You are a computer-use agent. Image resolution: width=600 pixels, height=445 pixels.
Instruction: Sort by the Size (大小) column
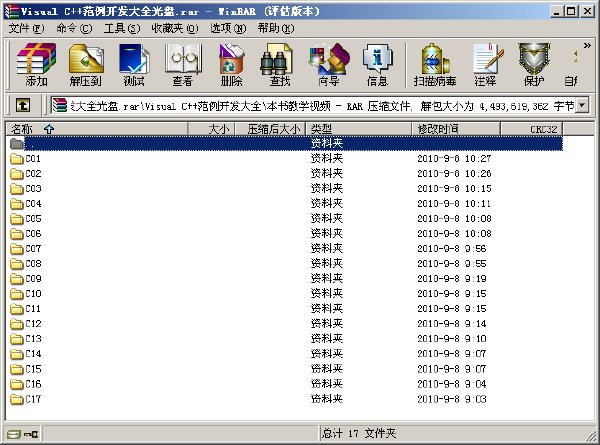click(x=211, y=129)
